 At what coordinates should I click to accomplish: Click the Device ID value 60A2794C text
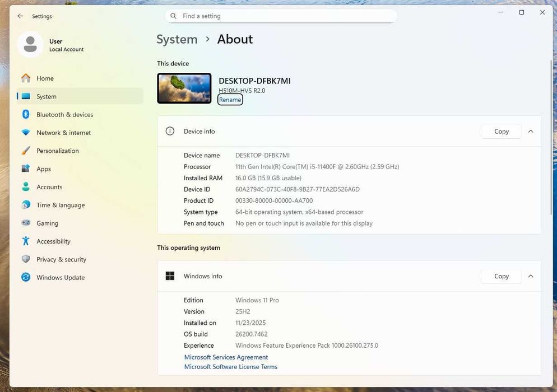(298, 189)
